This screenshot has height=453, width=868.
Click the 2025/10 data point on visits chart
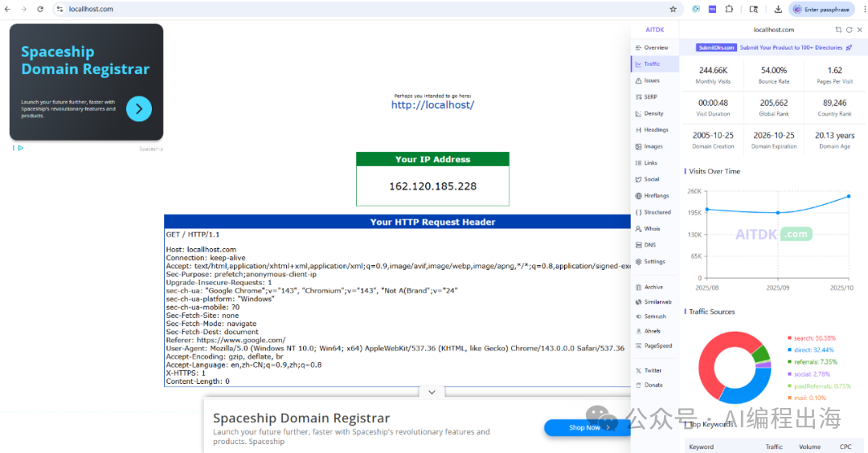coord(849,196)
